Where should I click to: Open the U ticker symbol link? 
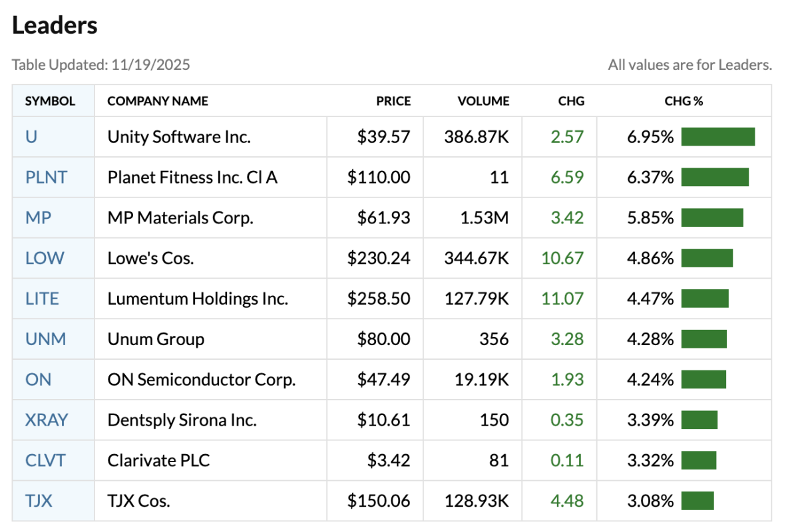tap(31, 137)
